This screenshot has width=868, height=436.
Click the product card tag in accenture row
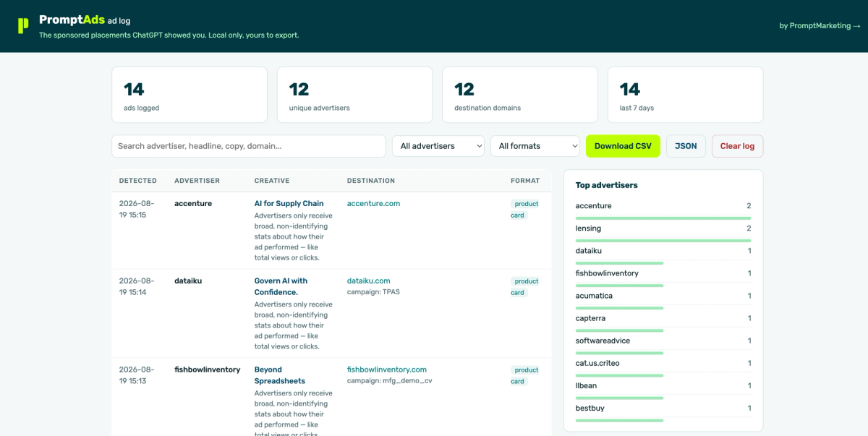coord(526,210)
